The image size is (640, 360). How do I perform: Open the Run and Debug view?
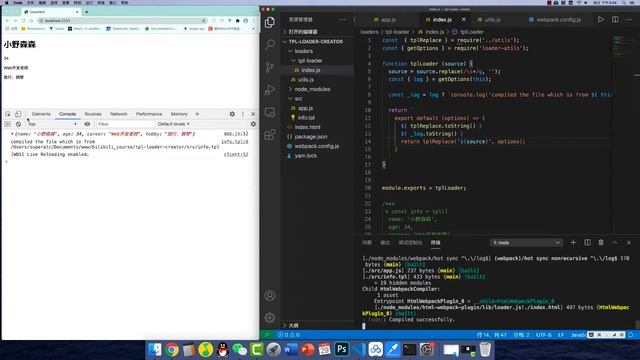pos(270,90)
